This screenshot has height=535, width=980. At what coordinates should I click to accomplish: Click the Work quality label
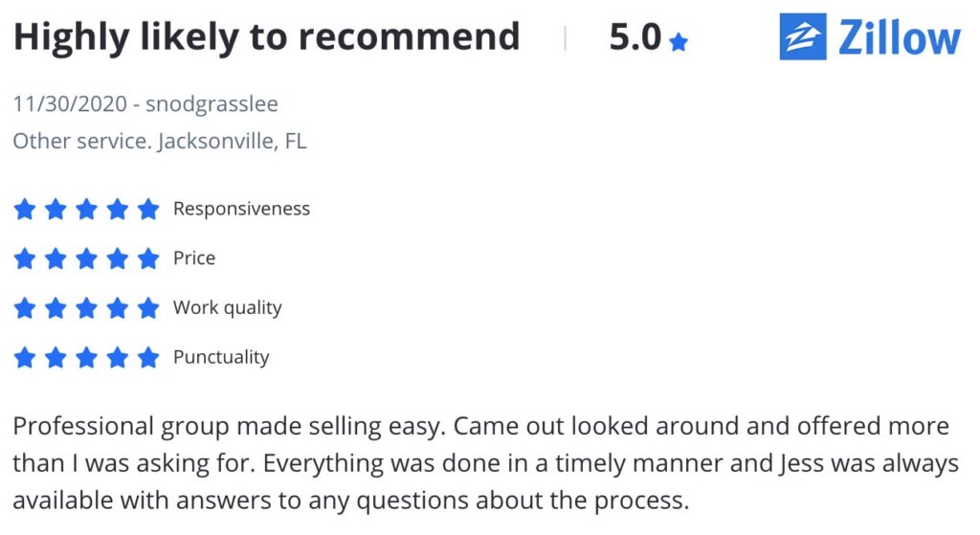[228, 308]
